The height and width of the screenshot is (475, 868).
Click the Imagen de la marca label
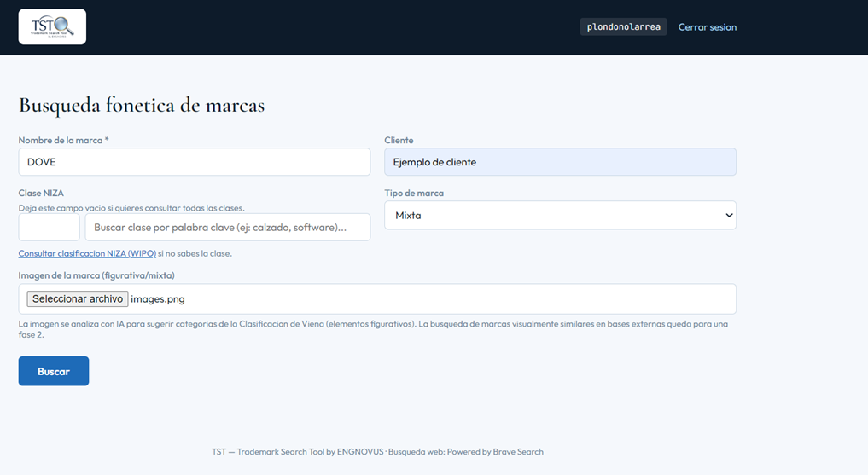tap(96, 275)
